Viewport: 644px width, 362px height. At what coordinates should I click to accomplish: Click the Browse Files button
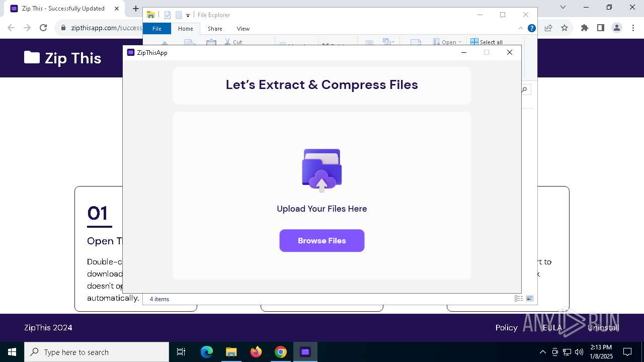322,241
